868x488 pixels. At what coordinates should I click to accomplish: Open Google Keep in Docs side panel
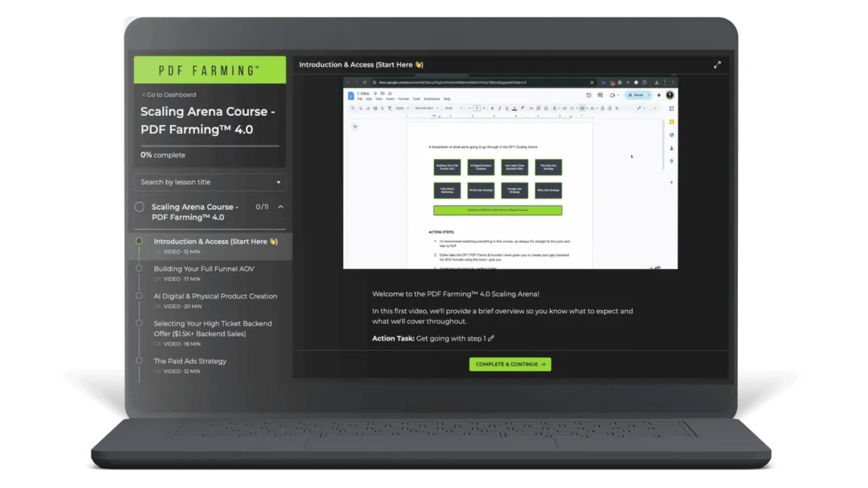pos(672,122)
